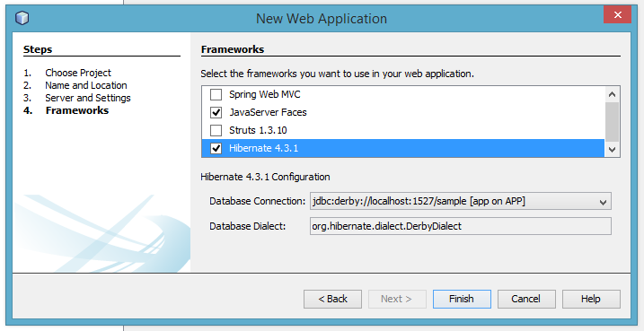Click the Steps heading
The image size is (644, 331).
pos(38,49)
